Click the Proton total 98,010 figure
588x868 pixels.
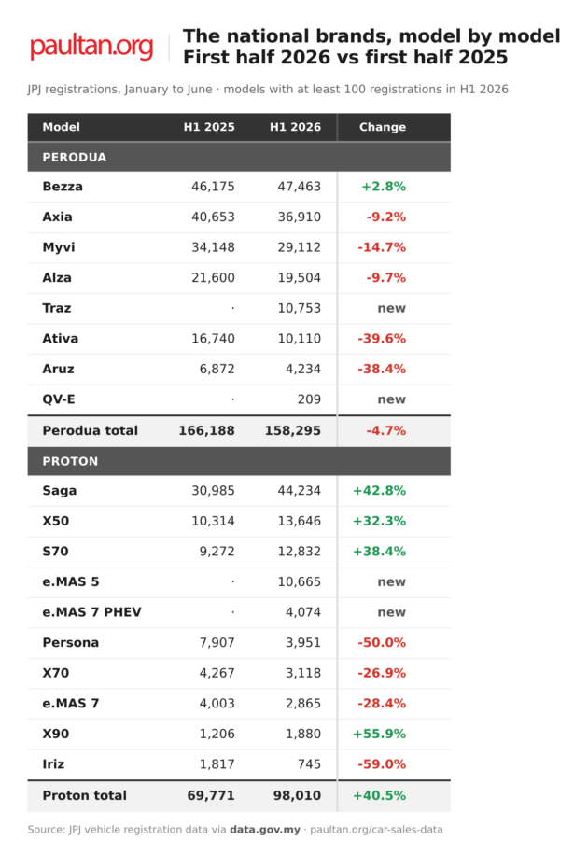297,795
